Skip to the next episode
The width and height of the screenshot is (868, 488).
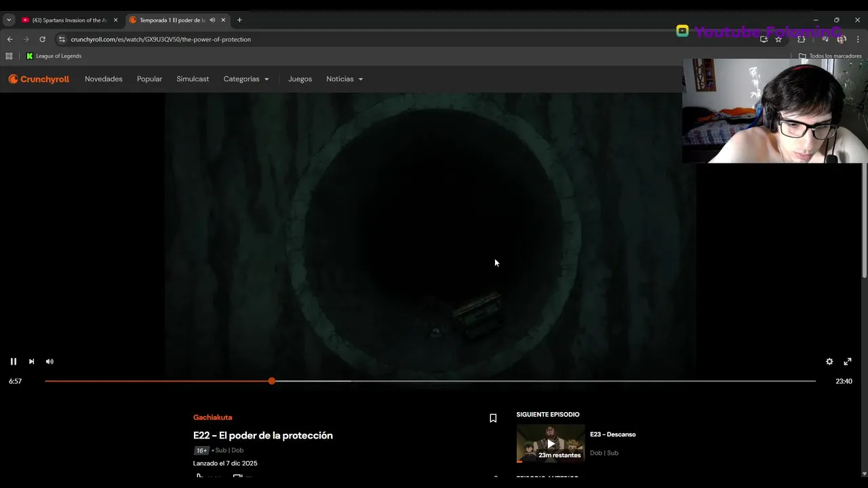(x=31, y=361)
